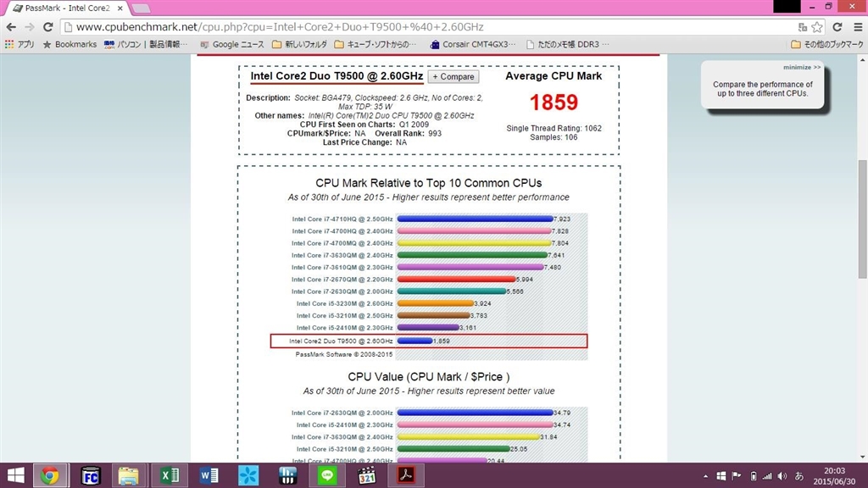The width and height of the screenshot is (868, 488).
Task: Open 新しいフォルダ bookmark folder
Action: 299,44
